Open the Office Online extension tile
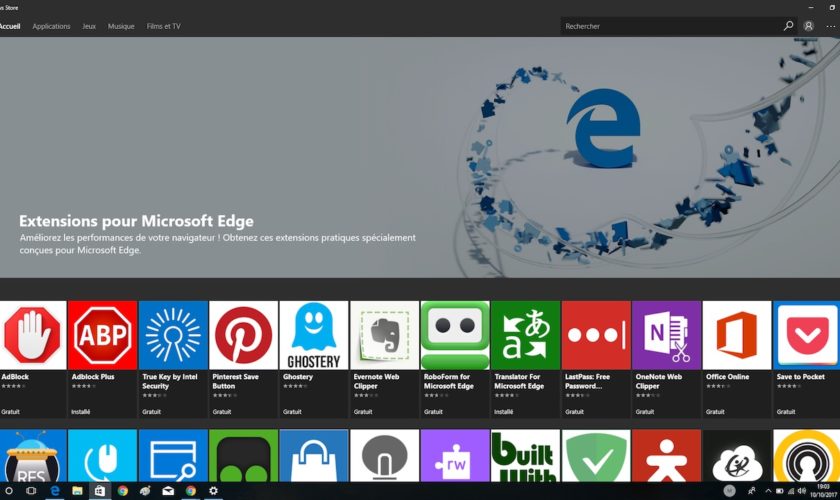840x500 pixels. tap(736, 336)
